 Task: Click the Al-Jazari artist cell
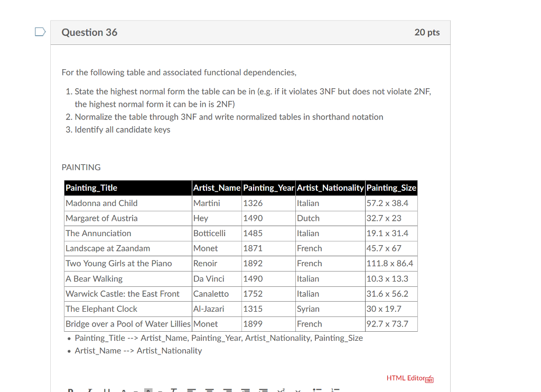click(217, 309)
